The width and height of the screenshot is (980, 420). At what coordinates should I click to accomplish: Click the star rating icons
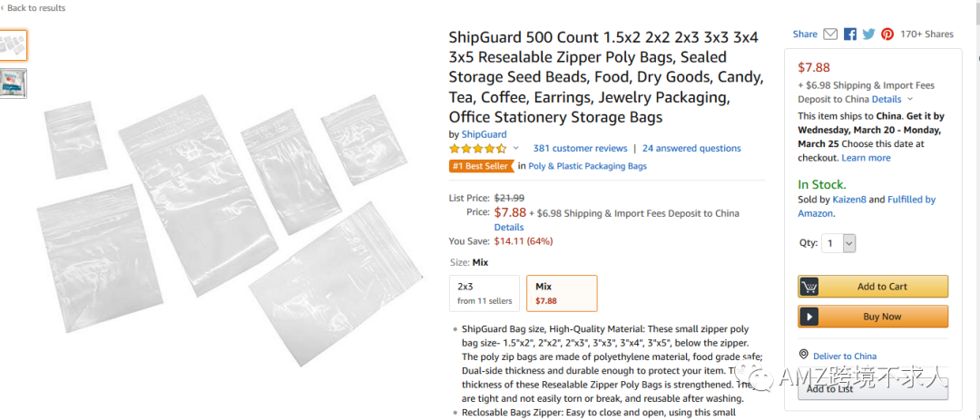pos(477,149)
